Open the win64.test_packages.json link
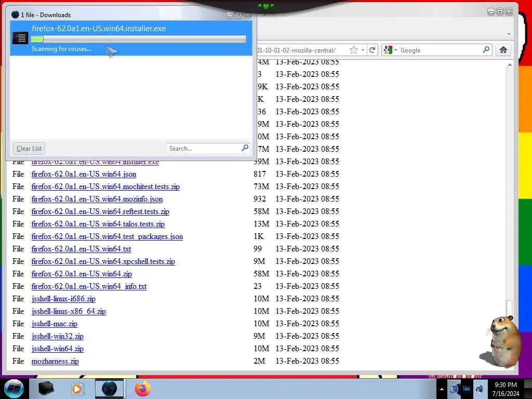Viewport: 532px width, 399px height. click(107, 236)
